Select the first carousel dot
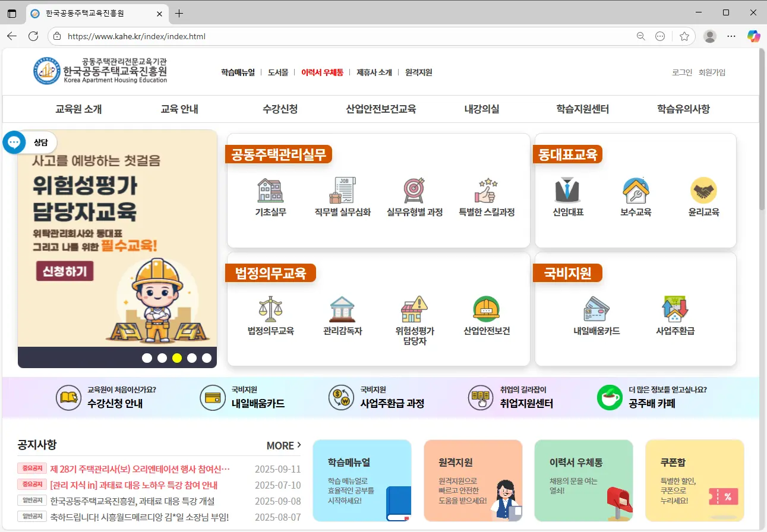Screen dimensions: 767x532 tap(147, 358)
